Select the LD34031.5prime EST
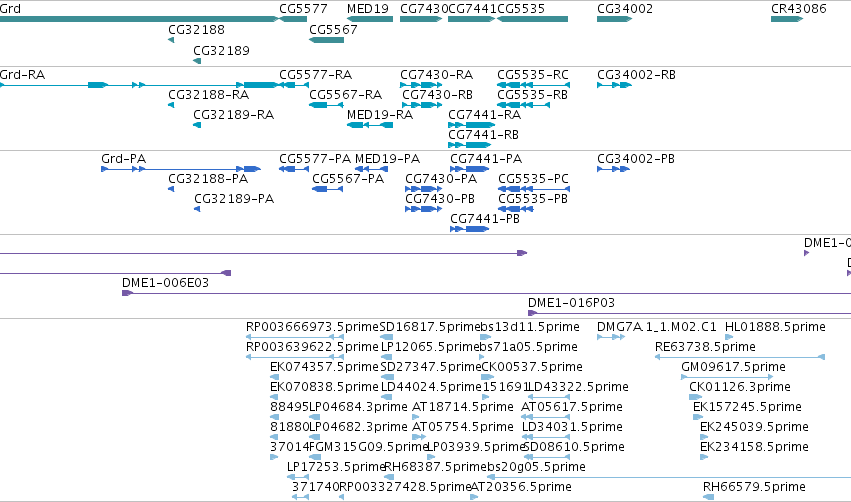The height and width of the screenshot is (502, 851). coord(546,437)
